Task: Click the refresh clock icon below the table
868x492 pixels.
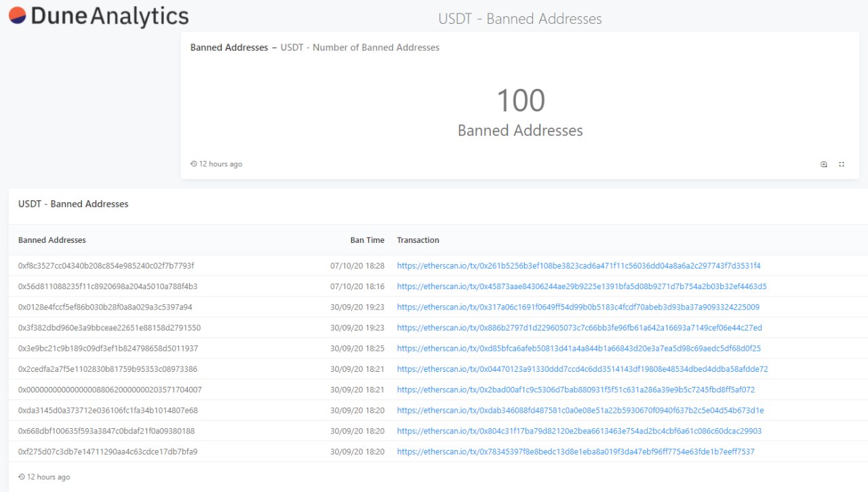Action: [x=22, y=477]
